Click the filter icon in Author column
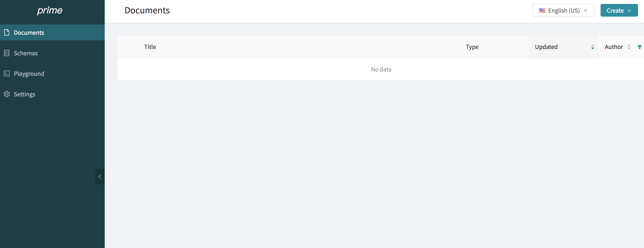Viewport: 644px width, 248px height. pyautogui.click(x=640, y=46)
